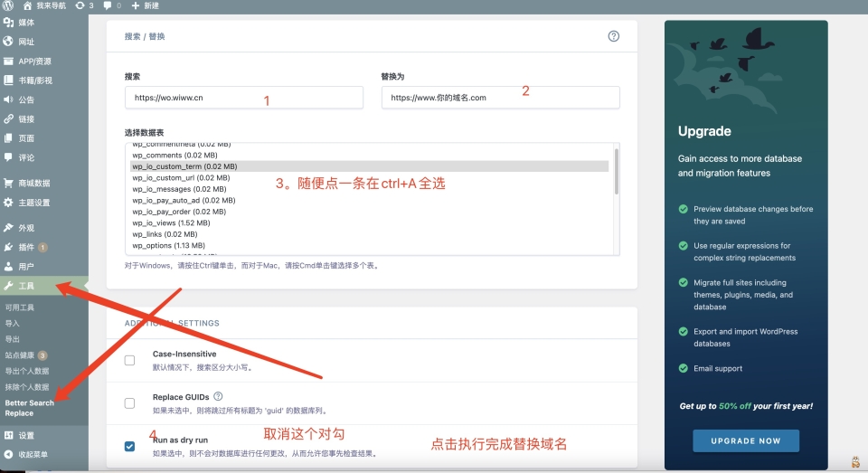This screenshot has height=473, width=868.
Task: Expand the 外观 appearance menu
Action: [x=26, y=228]
